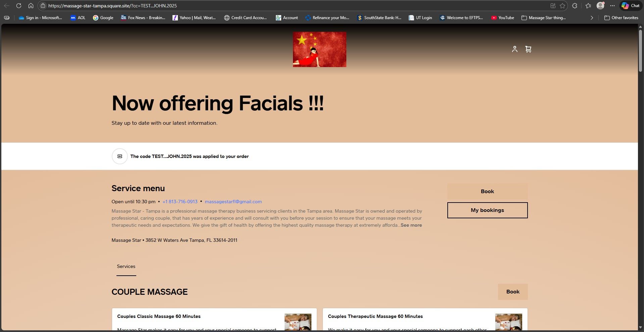Open Couples Therapeutic Massage 60 Minutes card
Viewport: 644px width, 332px height.
425,320
